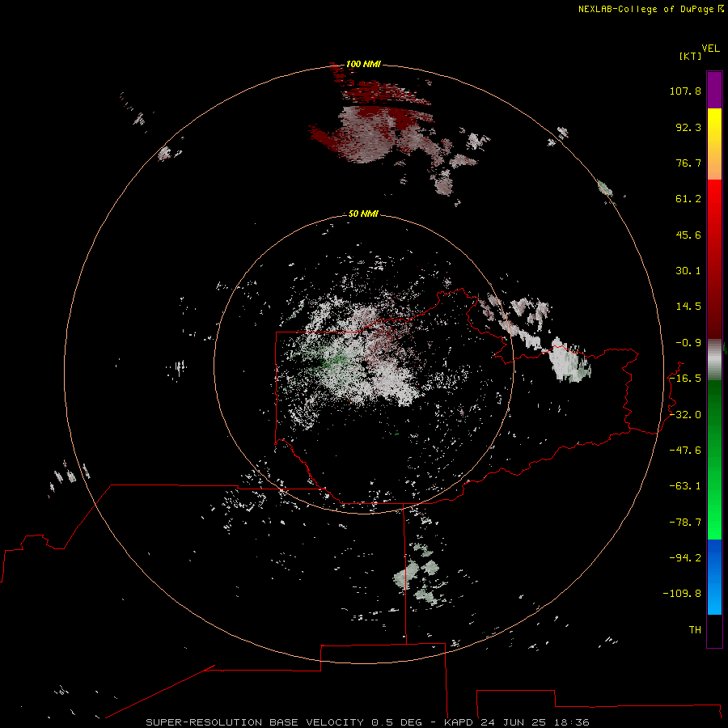Select the -16.5 velocity scale value
The image size is (728, 728).
685,379
